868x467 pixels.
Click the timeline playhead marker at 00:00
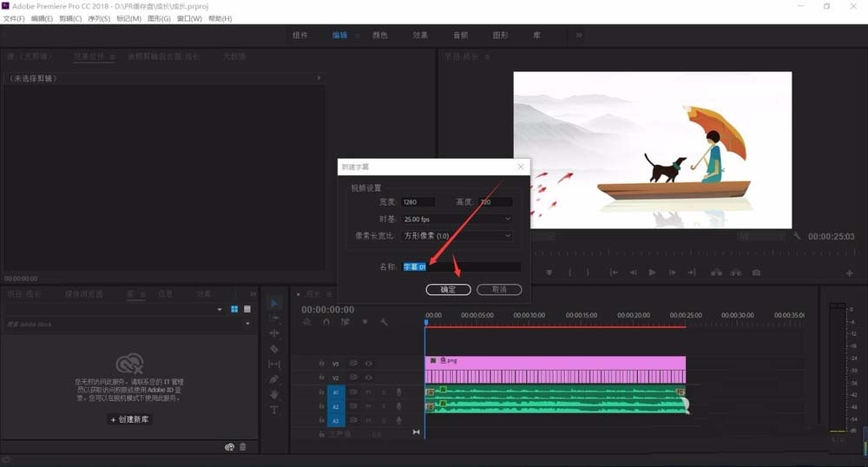[426, 322]
